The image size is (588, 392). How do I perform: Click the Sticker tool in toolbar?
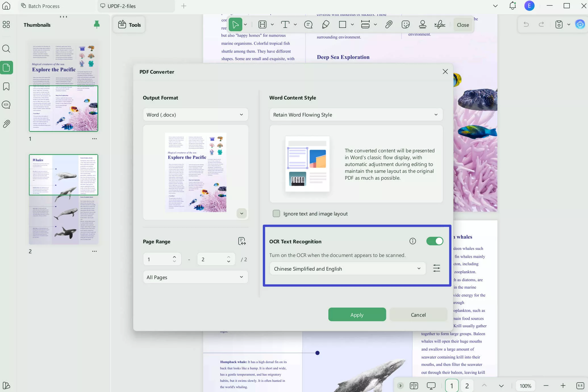(405, 25)
